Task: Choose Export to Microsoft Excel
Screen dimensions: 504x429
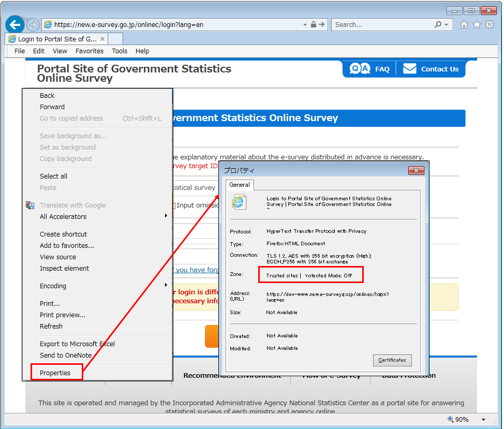Action: tap(105, 344)
